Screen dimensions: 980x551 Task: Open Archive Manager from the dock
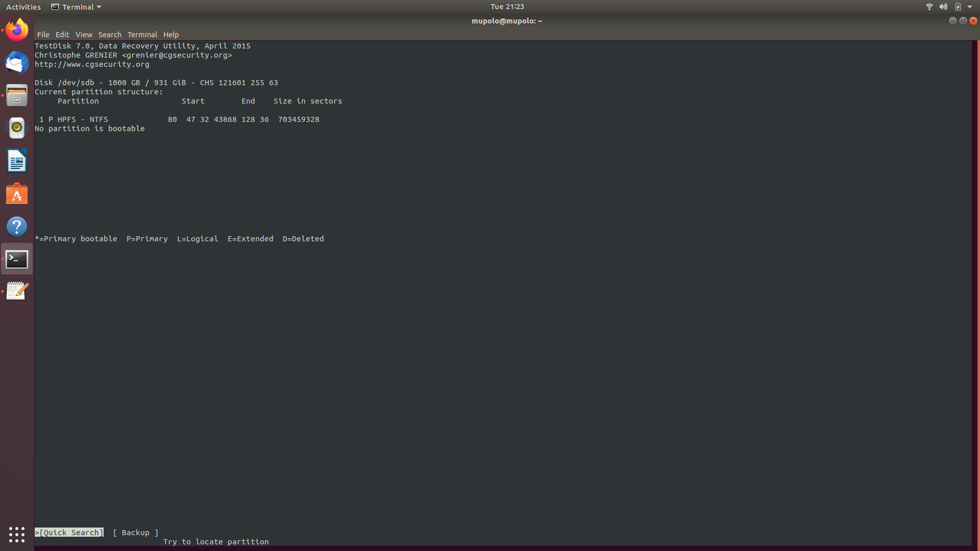[17, 95]
